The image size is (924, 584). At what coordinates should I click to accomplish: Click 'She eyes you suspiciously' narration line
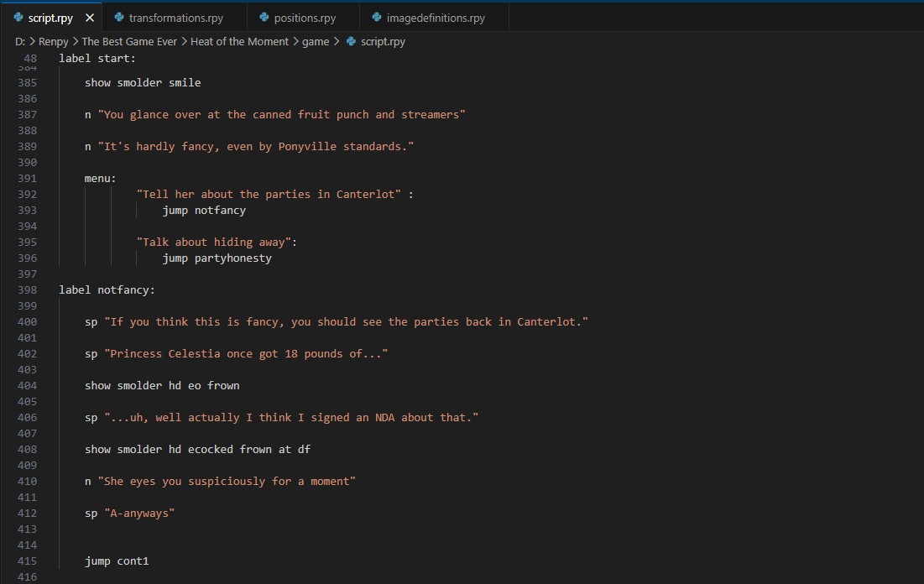click(x=220, y=481)
